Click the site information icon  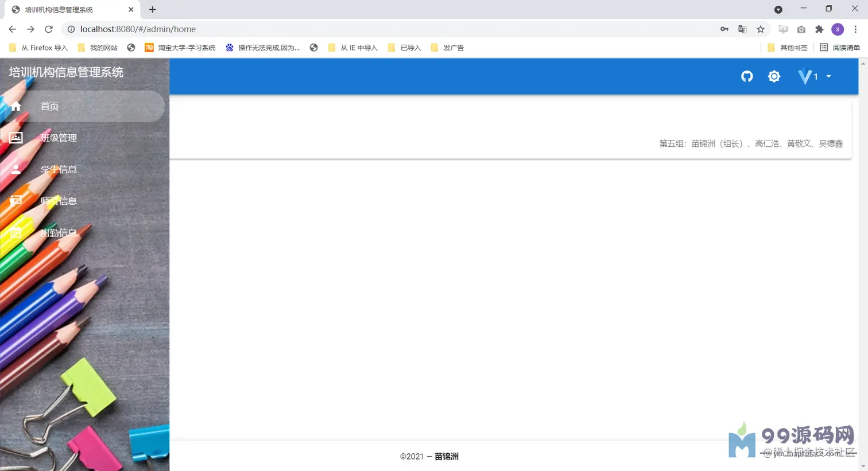click(x=71, y=29)
